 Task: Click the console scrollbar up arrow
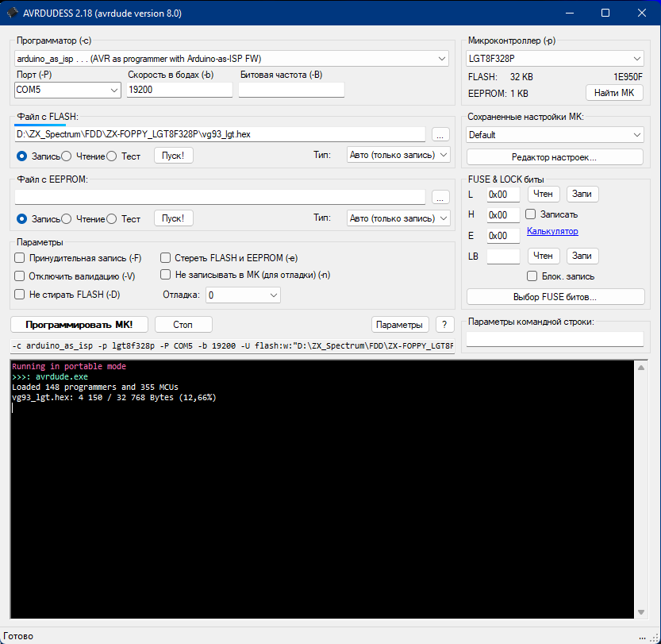[x=641, y=368]
